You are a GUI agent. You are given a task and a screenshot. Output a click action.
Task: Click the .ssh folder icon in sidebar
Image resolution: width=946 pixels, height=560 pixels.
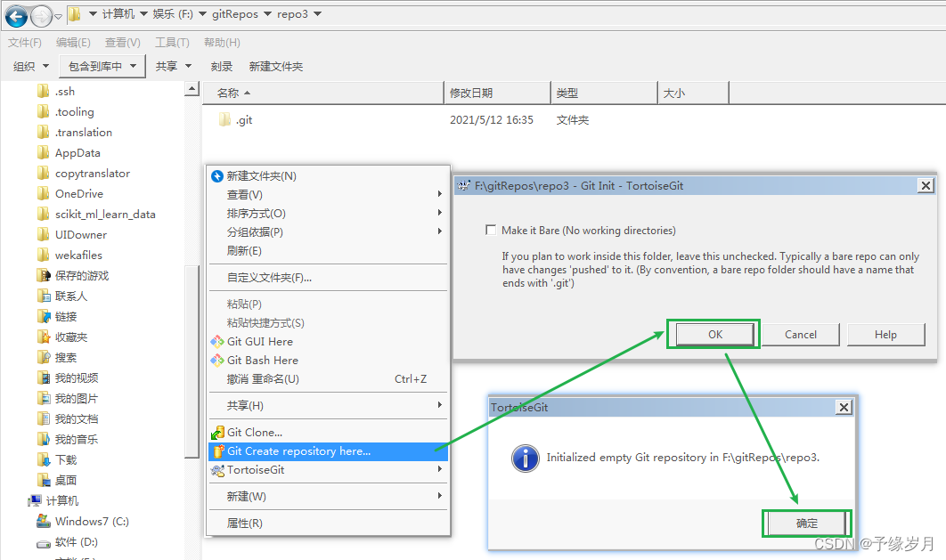[x=44, y=91]
